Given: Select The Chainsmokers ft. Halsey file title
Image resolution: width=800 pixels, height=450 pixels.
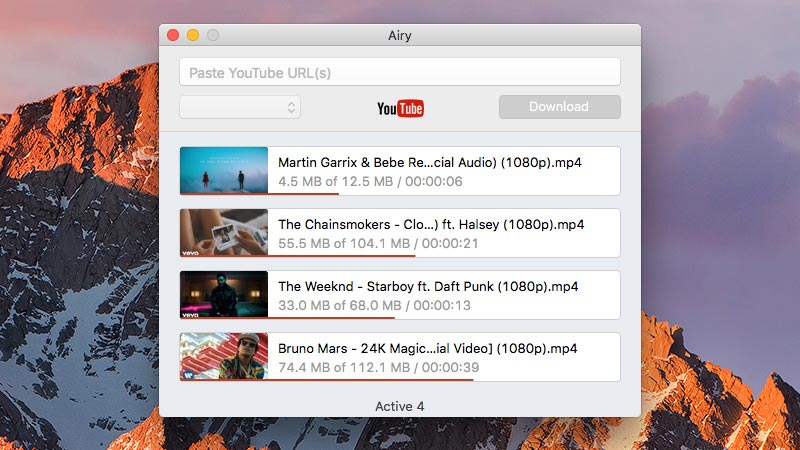Looking at the screenshot, I should pos(431,224).
